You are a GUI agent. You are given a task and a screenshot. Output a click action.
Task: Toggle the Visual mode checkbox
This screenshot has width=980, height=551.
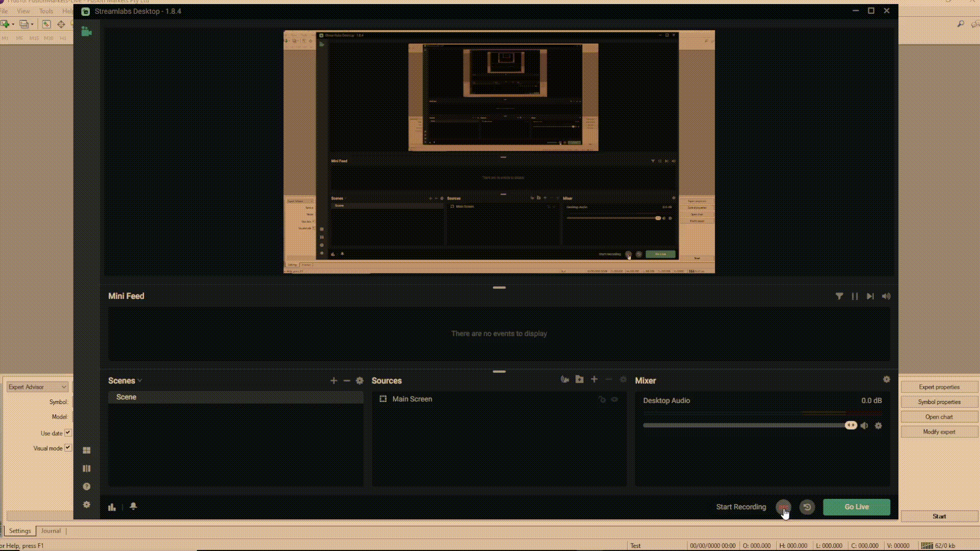coord(68,448)
